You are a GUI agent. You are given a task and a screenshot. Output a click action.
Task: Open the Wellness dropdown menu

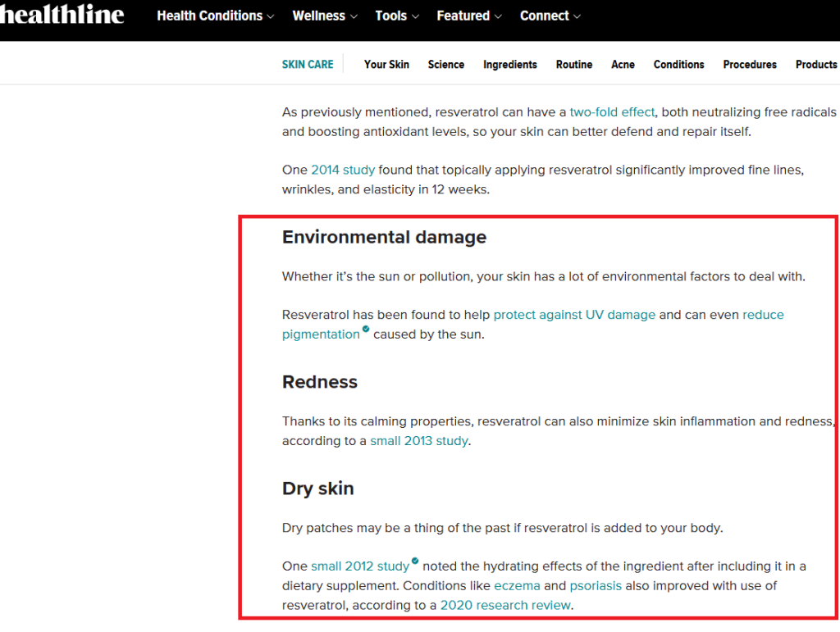325,16
